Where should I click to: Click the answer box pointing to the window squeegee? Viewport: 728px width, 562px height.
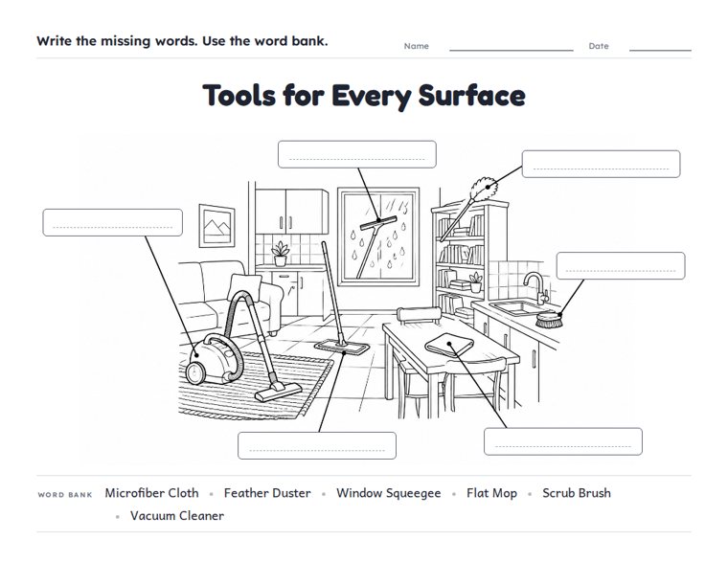click(x=357, y=154)
